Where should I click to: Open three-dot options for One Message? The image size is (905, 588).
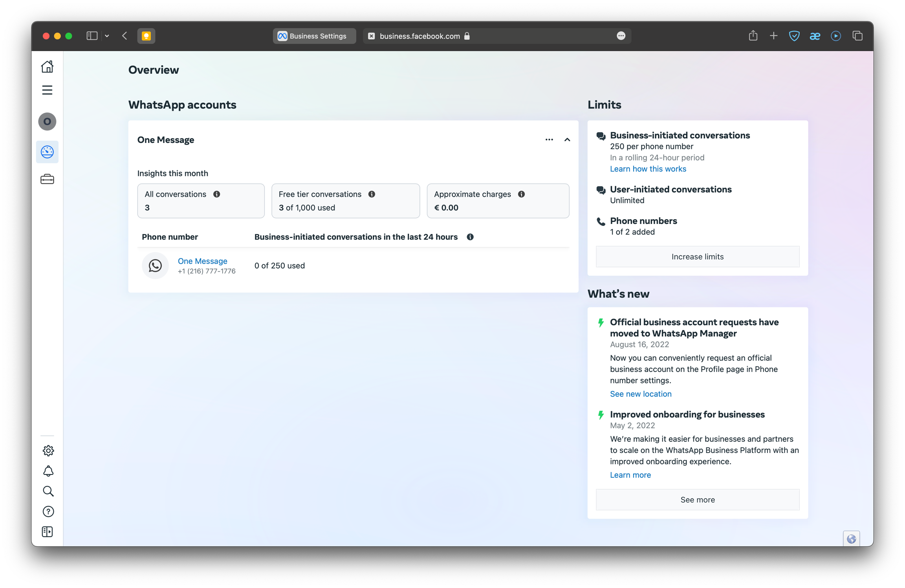click(549, 140)
